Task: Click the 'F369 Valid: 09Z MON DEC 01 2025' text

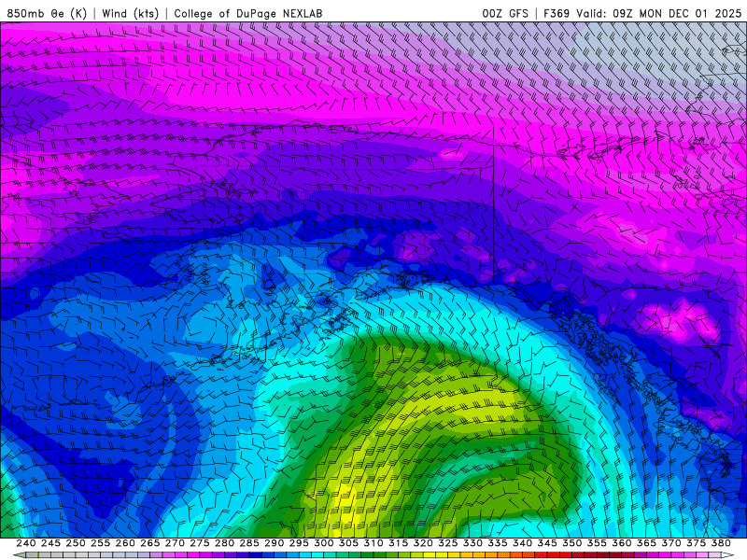Action: click(x=642, y=14)
